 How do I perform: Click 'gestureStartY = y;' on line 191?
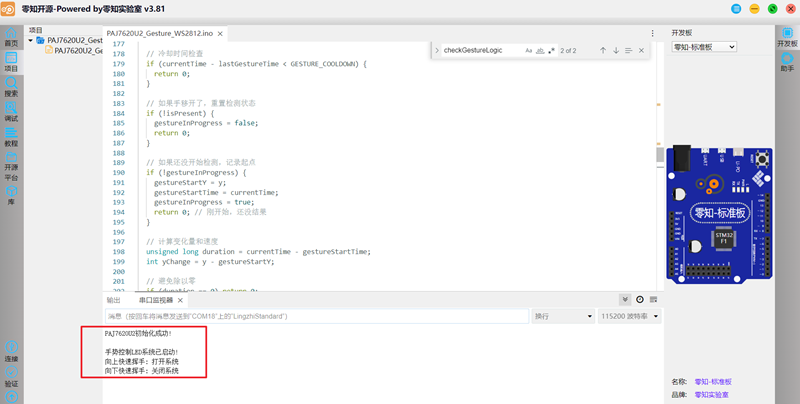pos(190,182)
